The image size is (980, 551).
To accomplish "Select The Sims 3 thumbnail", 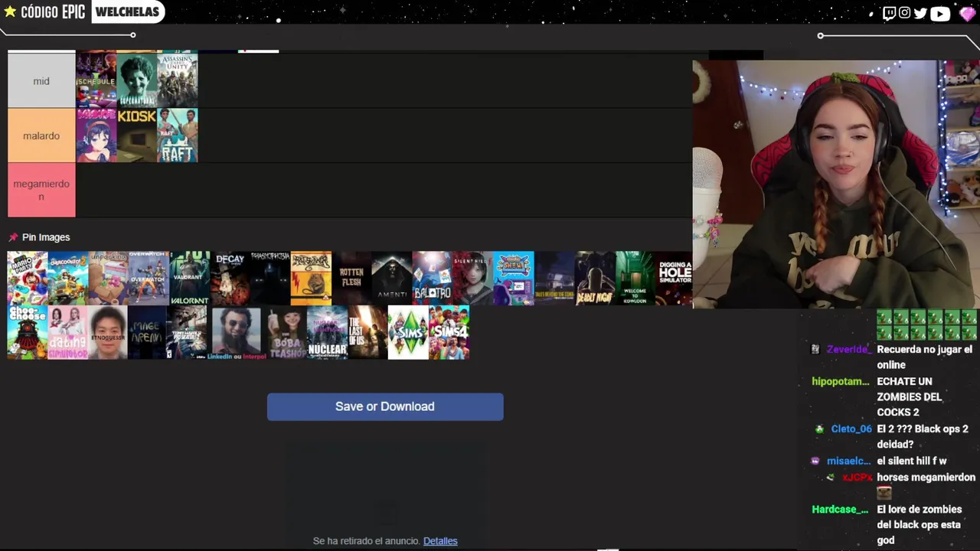I will [408, 333].
